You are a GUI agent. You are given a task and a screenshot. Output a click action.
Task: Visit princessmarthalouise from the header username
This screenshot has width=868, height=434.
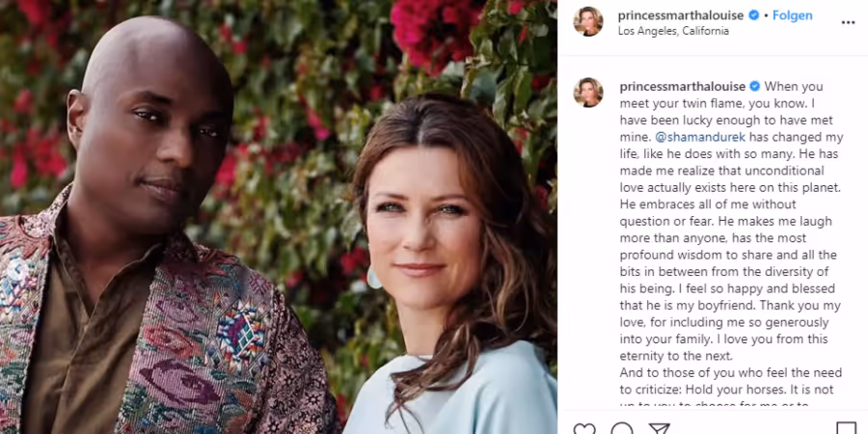click(681, 15)
